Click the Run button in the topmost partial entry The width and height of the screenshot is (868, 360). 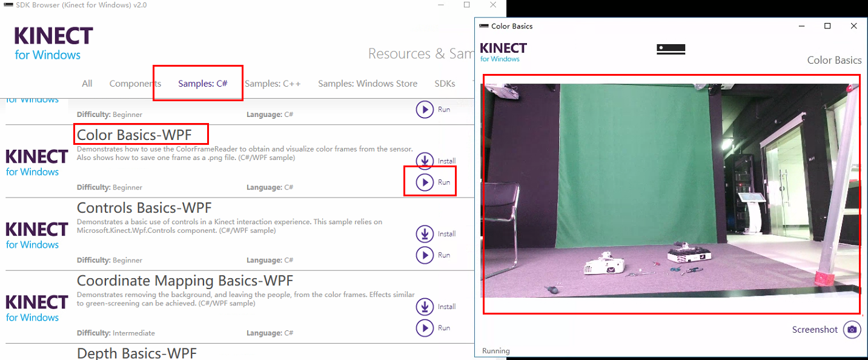[425, 109]
